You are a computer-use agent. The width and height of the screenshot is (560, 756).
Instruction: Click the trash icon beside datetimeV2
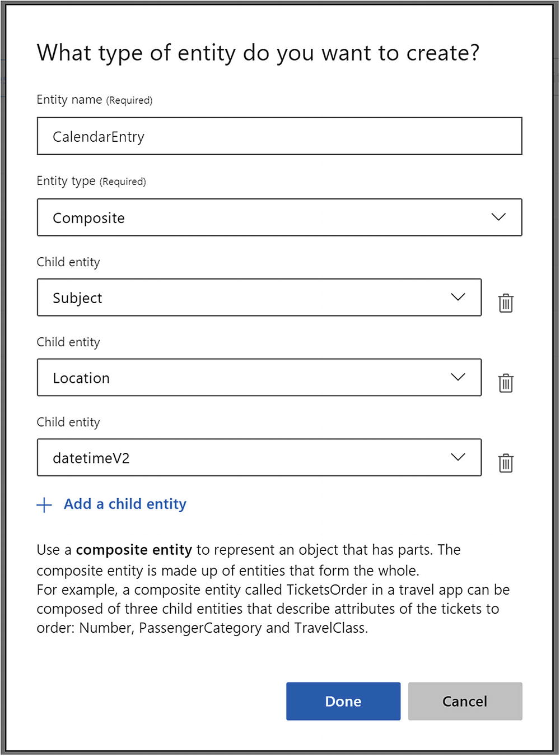tap(506, 463)
